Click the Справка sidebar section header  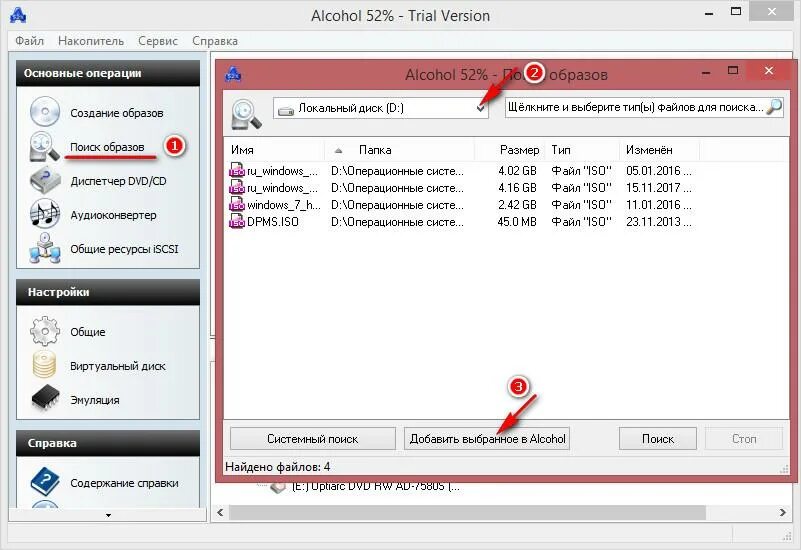[x=108, y=443]
